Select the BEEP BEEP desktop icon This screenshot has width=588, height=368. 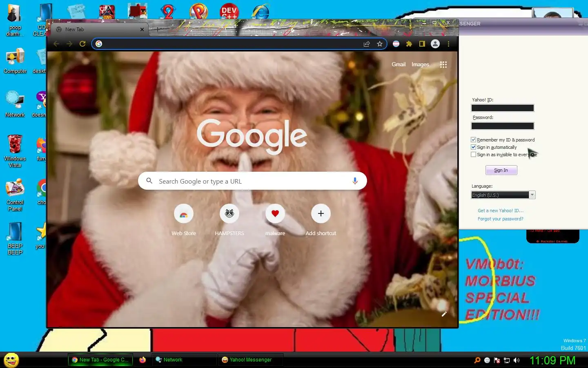[15, 239]
